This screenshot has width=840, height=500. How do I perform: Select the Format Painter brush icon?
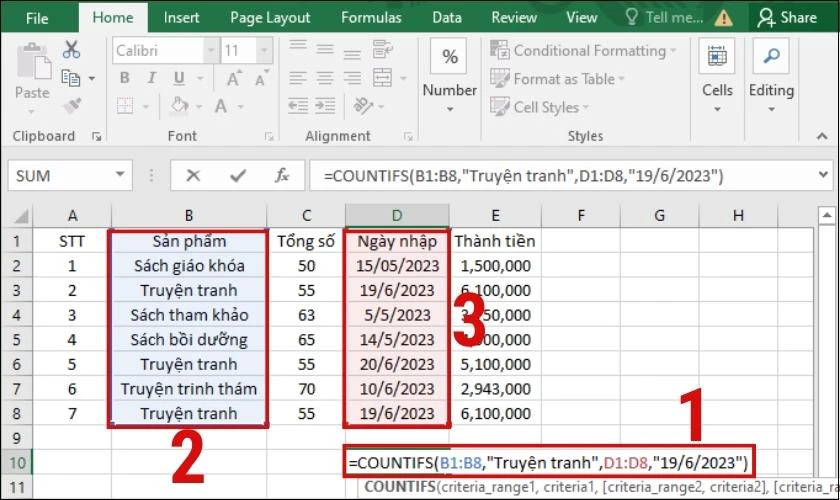point(72,106)
